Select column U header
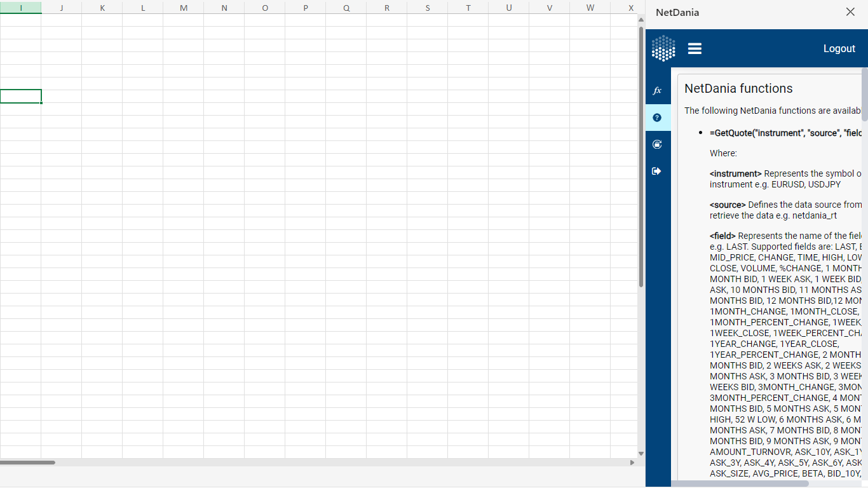The width and height of the screenshot is (868, 488). [x=509, y=8]
